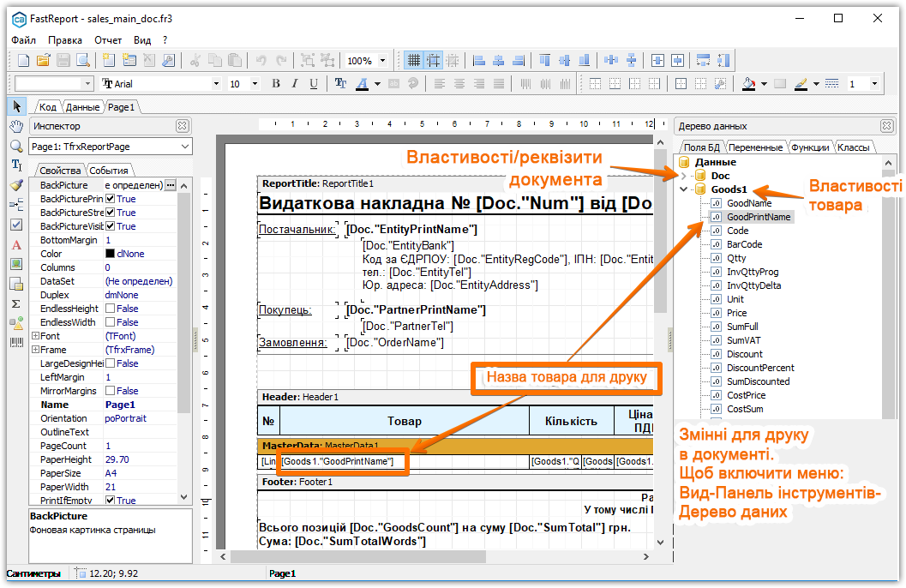Apply Underline formatting
Image resolution: width=906 pixels, height=588 pixels.
(x=314, y=84)
